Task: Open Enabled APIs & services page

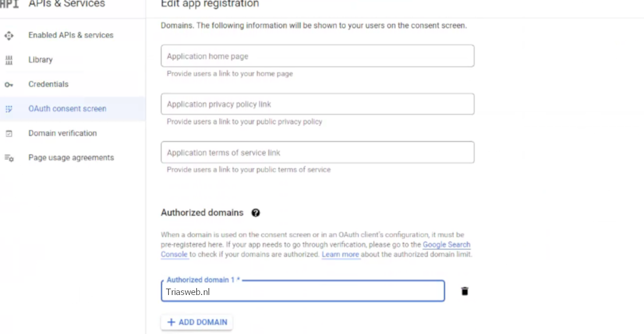Action: [x=71, y=35]
